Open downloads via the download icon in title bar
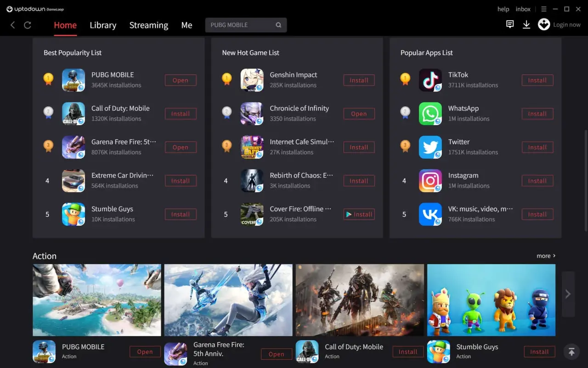The height and width of the screenshot is (368, 588). [x=526, y=24]
